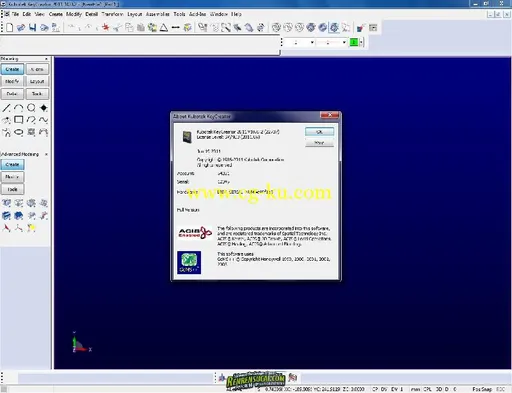Click the 3D status bar entry
The height and width of the screenshot is (393, 512).
pyautogui.click(x=439, y=389)
